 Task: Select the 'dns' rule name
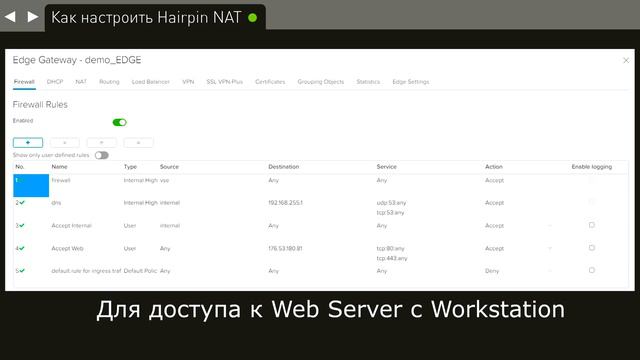click(x=56, y=202)
